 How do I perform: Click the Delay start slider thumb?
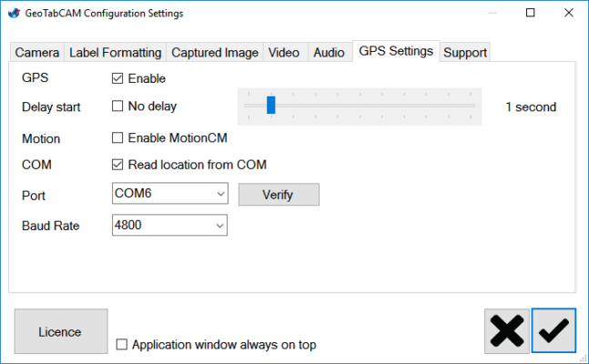[271, 106]
